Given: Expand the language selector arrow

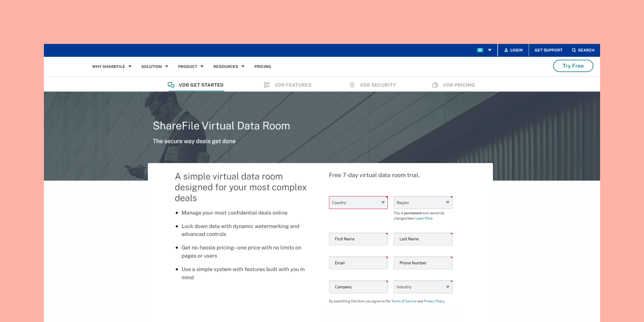Looking at the screenshot, I should [x=490, y=50].
